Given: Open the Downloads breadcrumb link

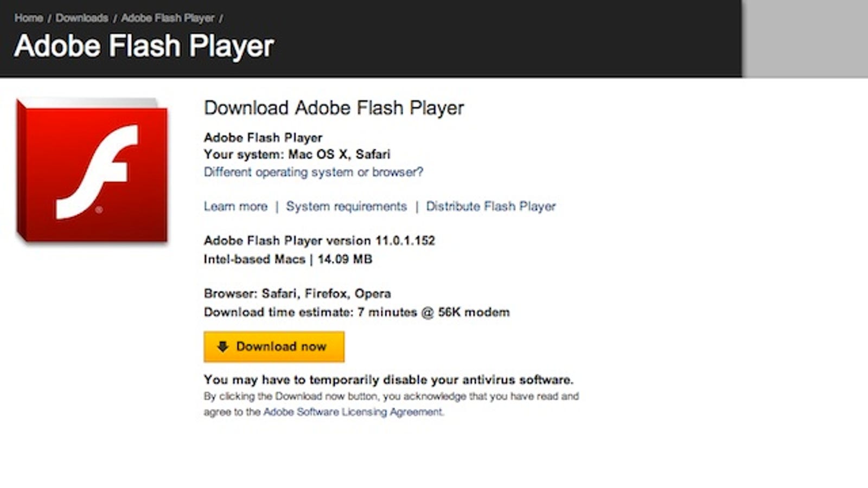Looking at the screenshot, I should [82, 18].
